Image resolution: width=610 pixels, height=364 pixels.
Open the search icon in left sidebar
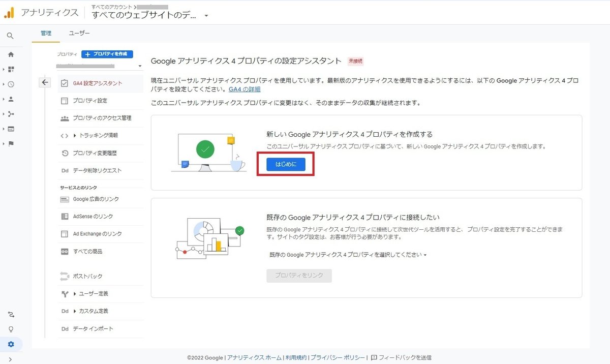tap(11, 36)
